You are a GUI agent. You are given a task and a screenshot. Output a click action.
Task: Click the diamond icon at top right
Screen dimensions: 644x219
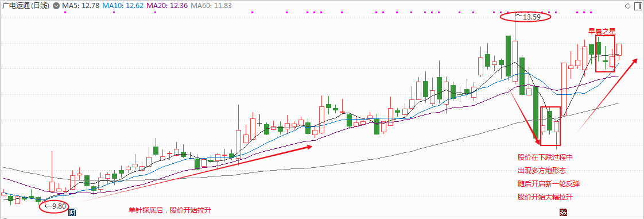coord(627,6)
